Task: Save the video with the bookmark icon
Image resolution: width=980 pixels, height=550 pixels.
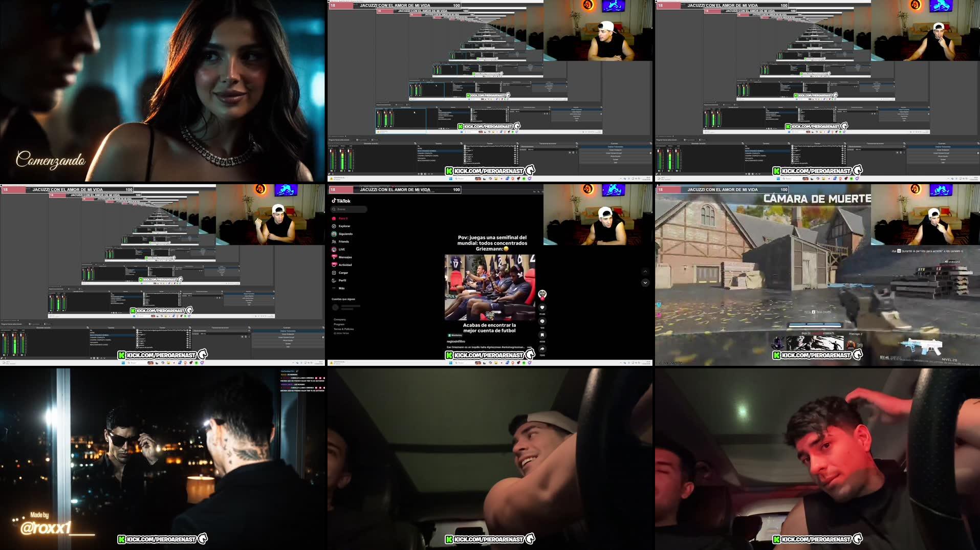Action: (542, 335)
